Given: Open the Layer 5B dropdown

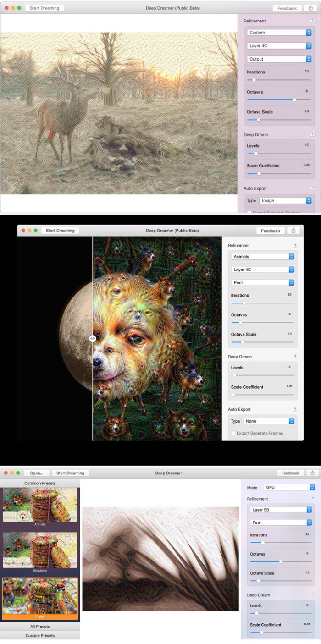Looking at the screenshot, I should (282, 510).
